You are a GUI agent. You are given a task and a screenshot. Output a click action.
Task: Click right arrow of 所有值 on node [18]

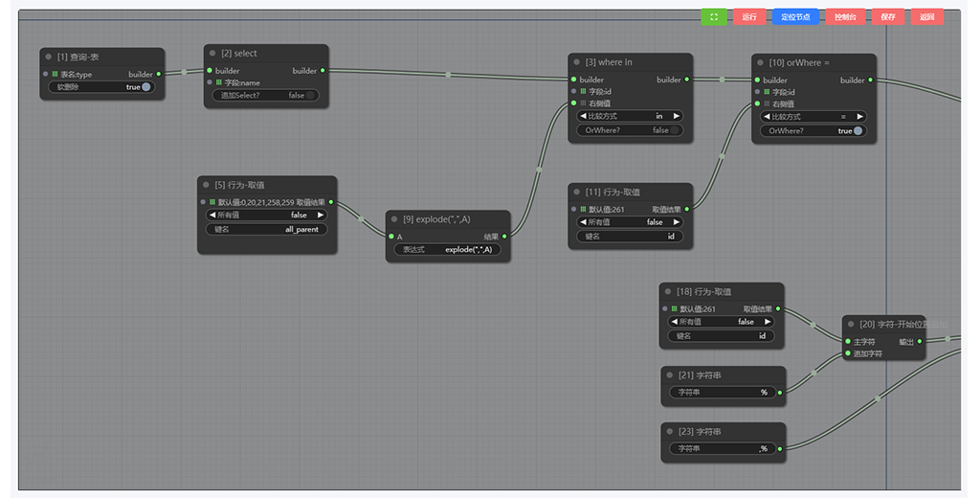(768, 322)
